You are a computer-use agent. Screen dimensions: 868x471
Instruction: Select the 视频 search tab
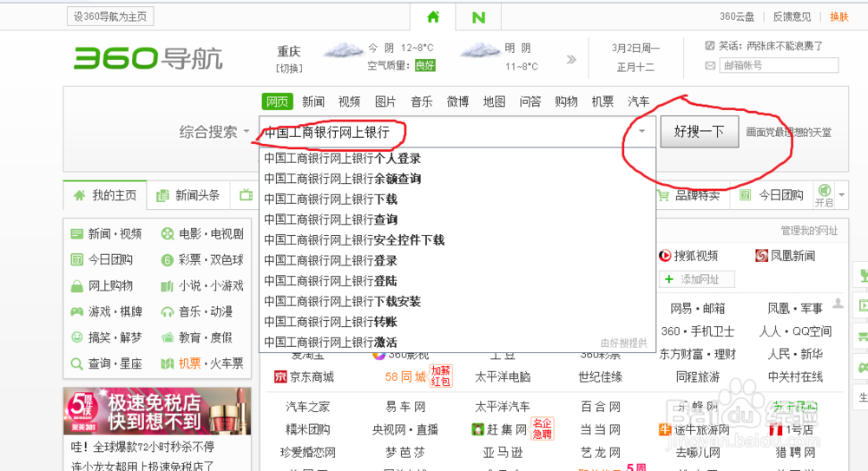(349, 101)
